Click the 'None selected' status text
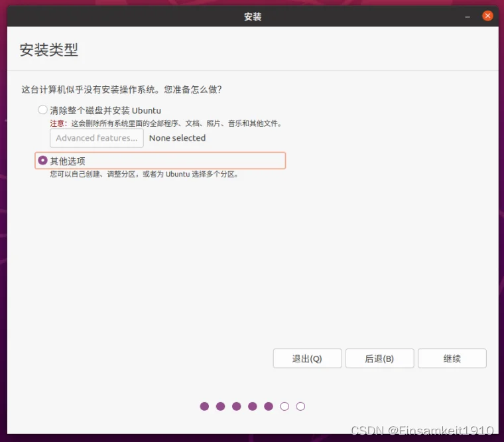 [177, 138]
